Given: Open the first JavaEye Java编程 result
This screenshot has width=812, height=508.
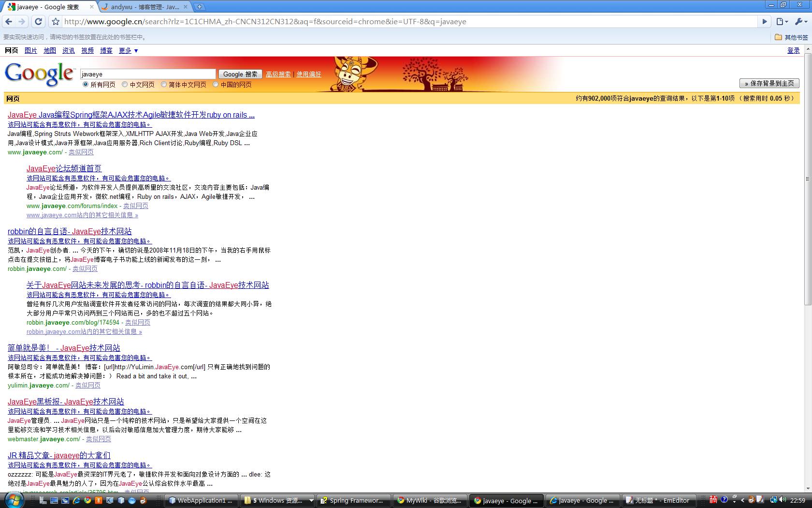Looking at the screenshot, I should pos(131,115).
